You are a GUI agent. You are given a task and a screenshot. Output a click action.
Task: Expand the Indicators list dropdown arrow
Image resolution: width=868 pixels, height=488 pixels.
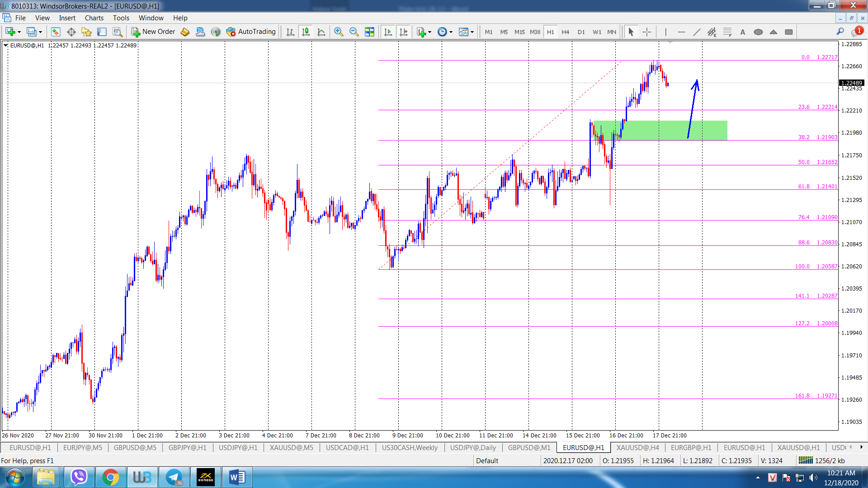pos(429,32)
